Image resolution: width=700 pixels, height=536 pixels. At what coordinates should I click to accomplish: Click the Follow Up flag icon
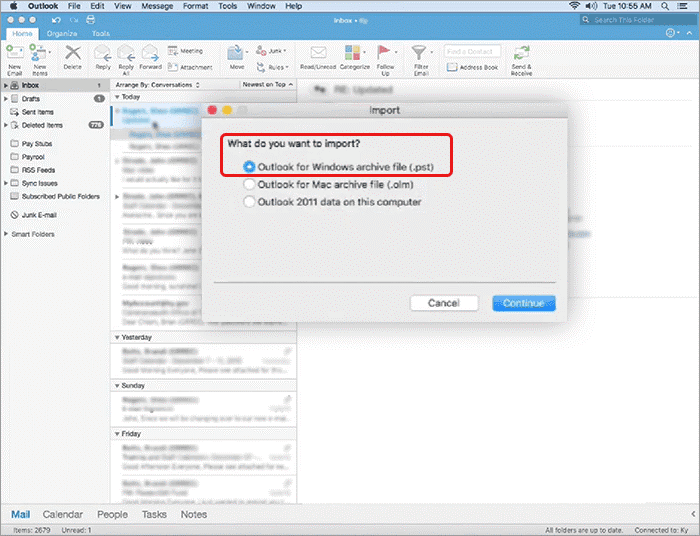(x=383, y=52)
